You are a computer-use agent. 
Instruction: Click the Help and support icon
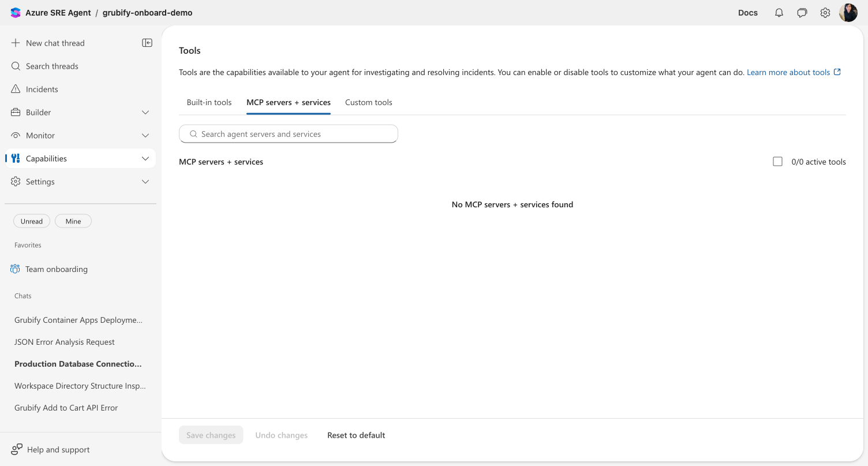tap(17, 449)
